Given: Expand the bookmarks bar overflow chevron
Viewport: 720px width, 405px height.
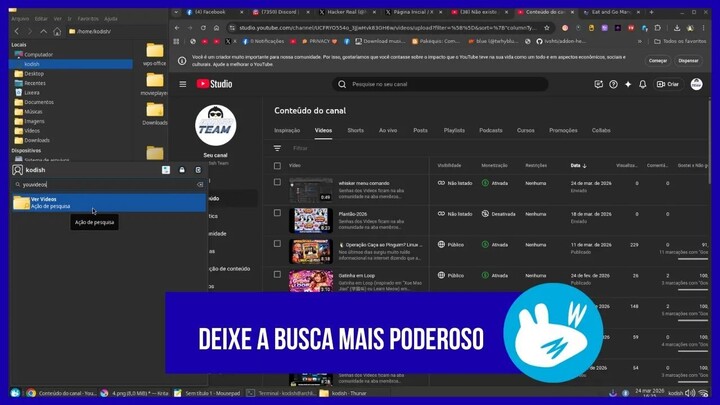Looking at the screenshot, I should [640, 41].
